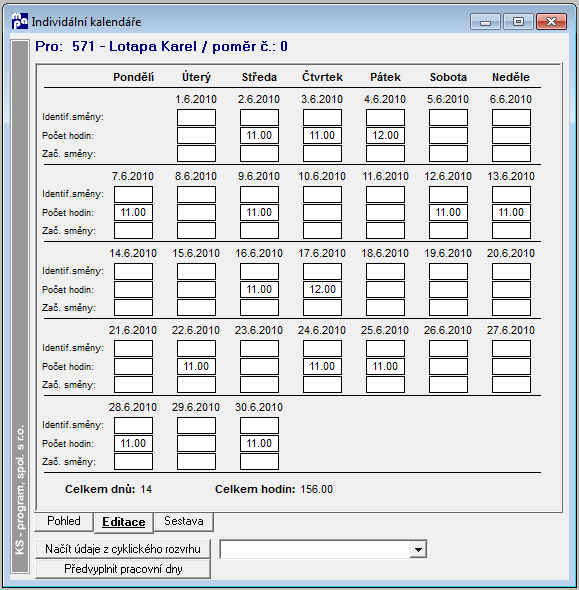The image size is (579, 590).
Task: Click Identif.směny field for 21.6.2010
Action: tap(133, 348)
